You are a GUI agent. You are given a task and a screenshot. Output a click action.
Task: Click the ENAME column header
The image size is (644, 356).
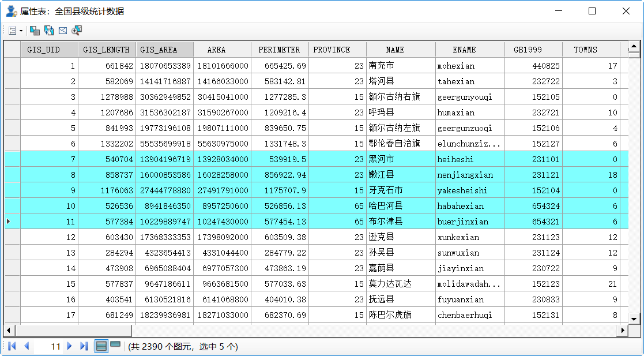(x=470, y=50)
